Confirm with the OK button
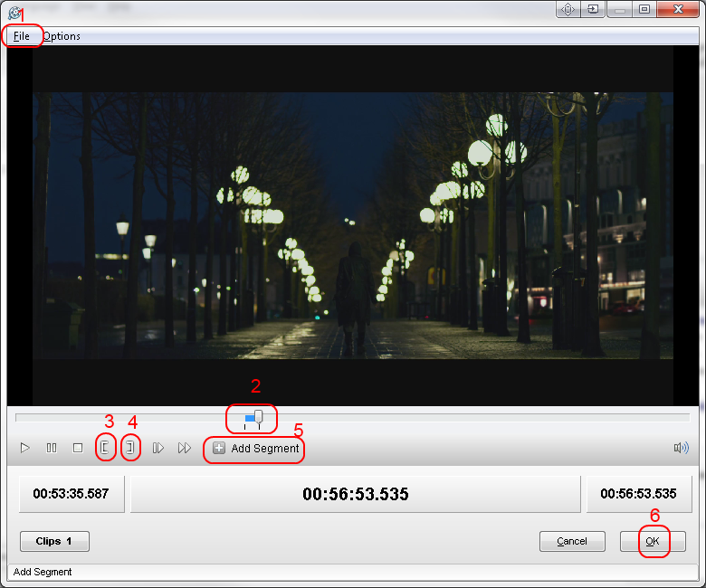This screenshot has height=588, width=706. pos(653,541)
